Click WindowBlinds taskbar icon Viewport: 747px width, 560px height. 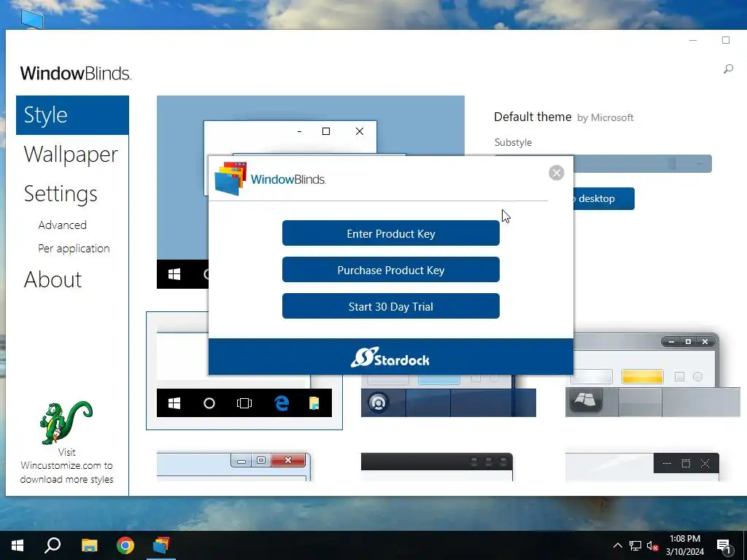[x=161, y=545]
